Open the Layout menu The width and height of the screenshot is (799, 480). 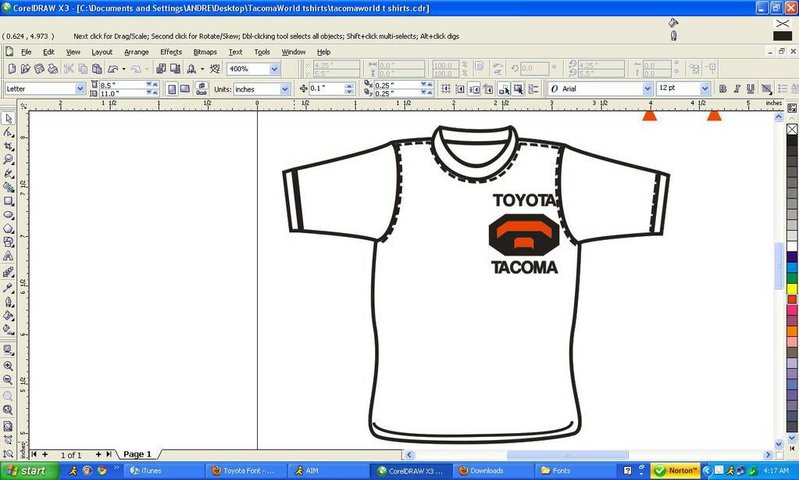click(x=102, y=52)
